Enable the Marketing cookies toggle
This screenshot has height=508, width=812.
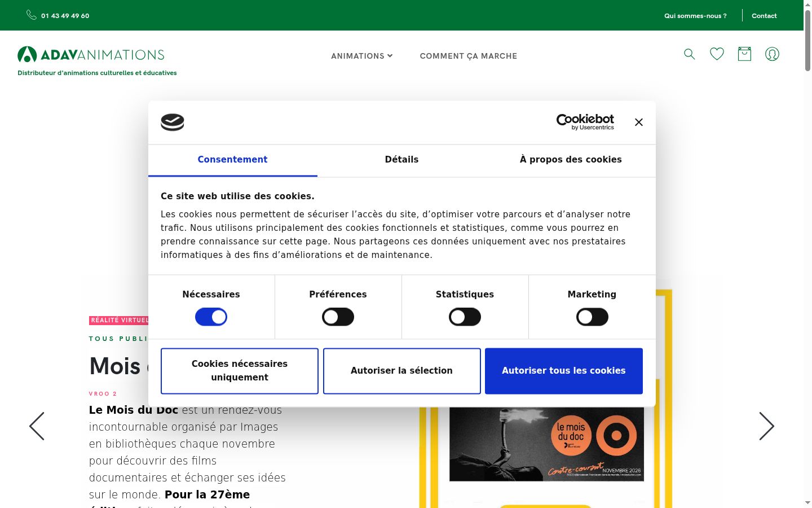592,317
